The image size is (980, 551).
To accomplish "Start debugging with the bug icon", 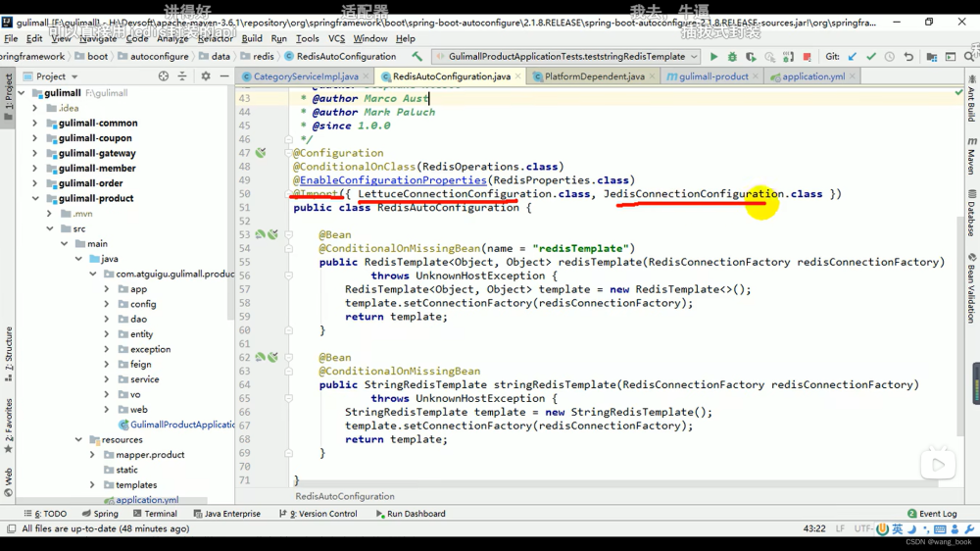I will coord(732,56).
